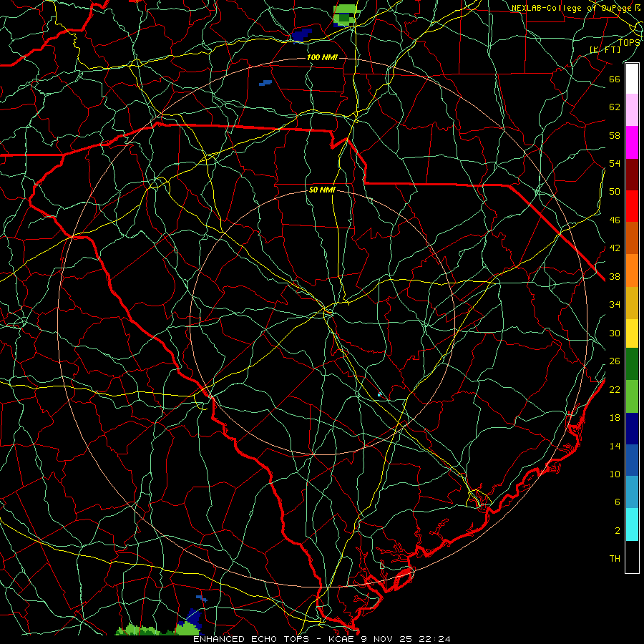Click the black TH swatch at legend bottom
Viewport: 644px width, 644px height.
(632, 557)
